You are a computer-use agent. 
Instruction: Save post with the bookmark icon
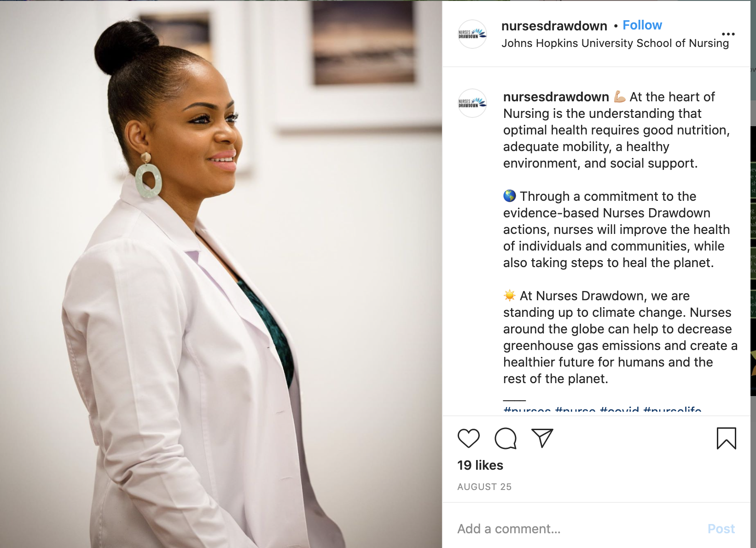[726, 438]
